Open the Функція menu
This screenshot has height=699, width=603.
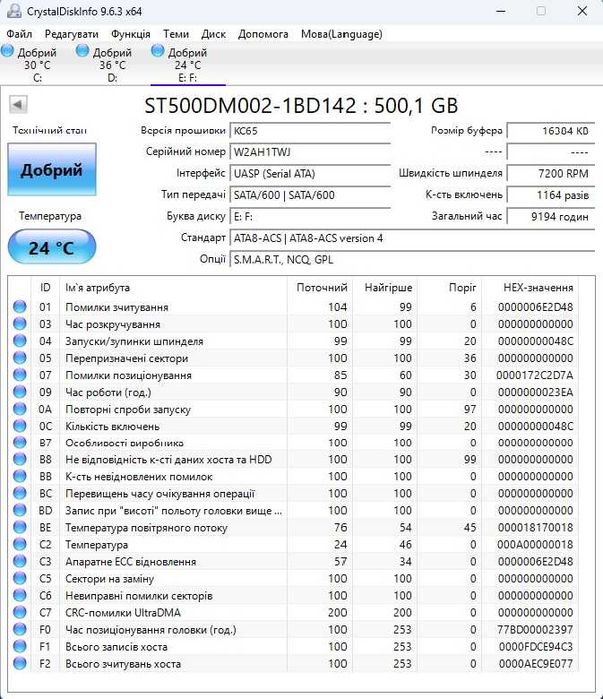tap(131, 34)
